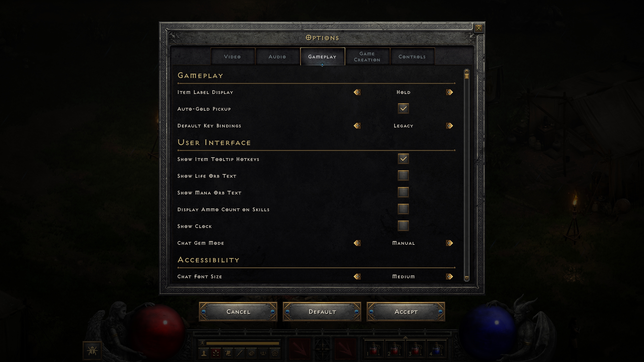This screenshot has height=362, width=644.
Task: Switch to the Controls tab
Action: (x=412, y=57)
